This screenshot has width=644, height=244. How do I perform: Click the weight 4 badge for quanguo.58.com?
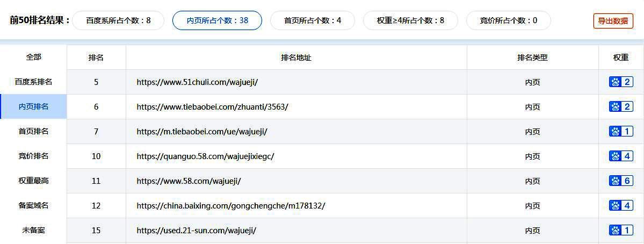point(621,156)
